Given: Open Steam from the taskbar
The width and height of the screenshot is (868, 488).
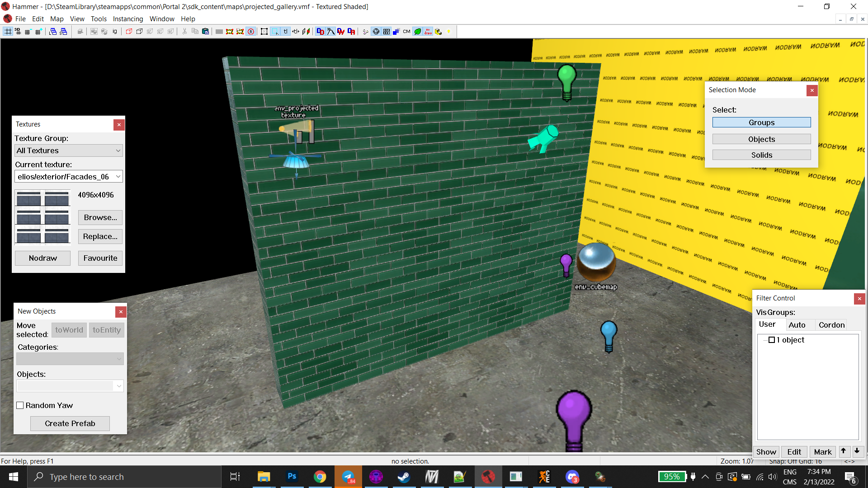Looking at the screenshot, I should (403, 476).
